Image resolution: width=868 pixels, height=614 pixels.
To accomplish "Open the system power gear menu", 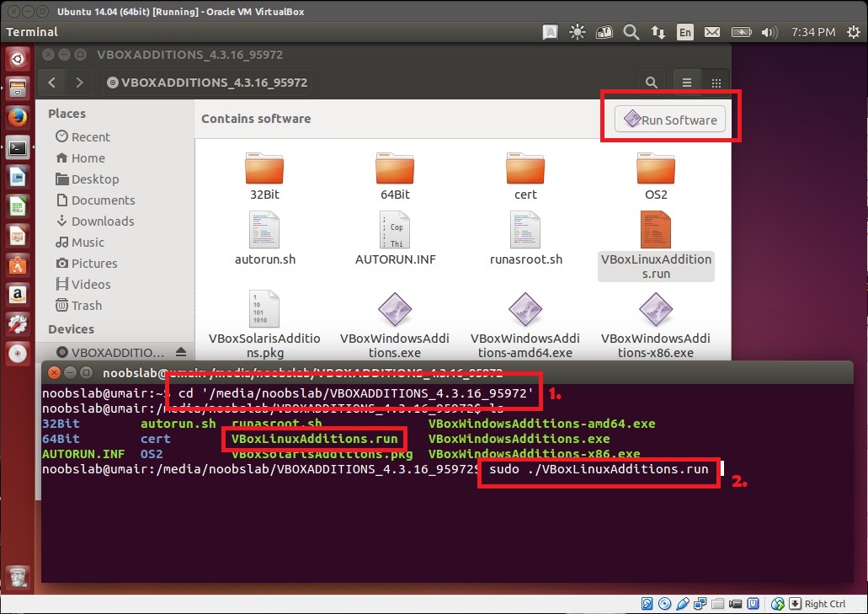I will pos(853,32).
